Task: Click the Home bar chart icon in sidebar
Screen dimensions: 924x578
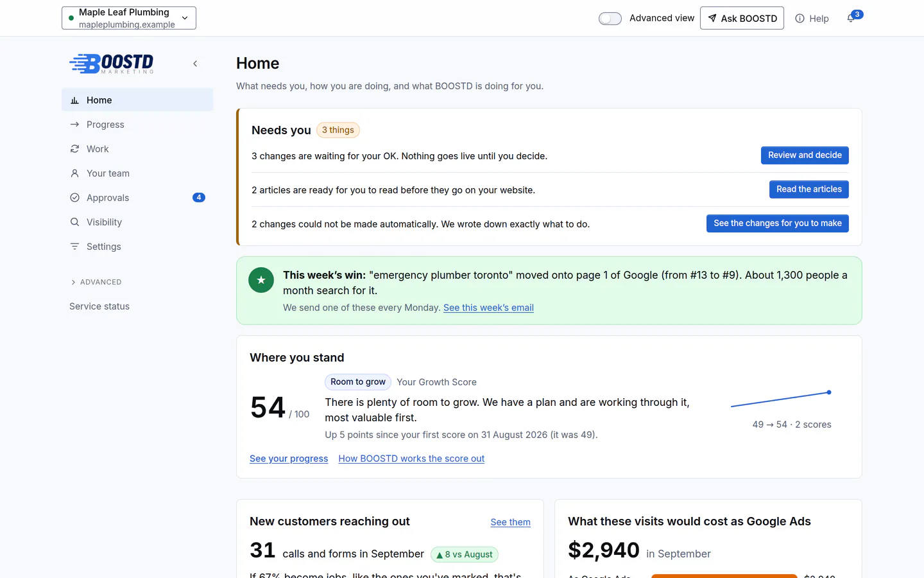Action: 74,100
